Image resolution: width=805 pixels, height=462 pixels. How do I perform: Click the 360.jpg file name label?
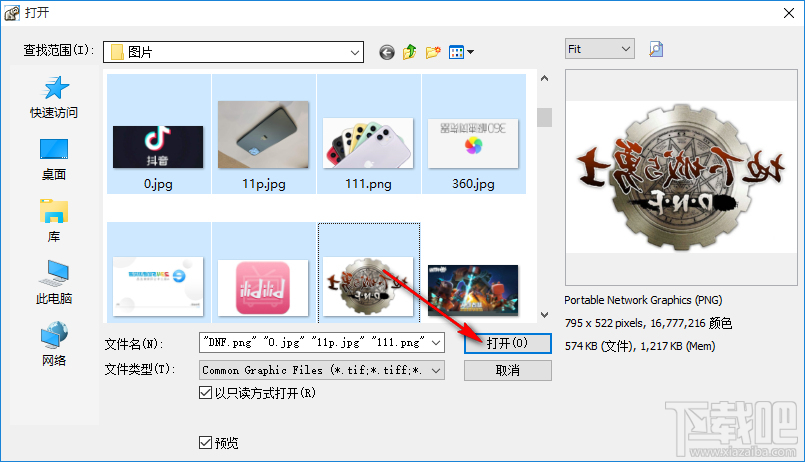(x=473, y=184)
